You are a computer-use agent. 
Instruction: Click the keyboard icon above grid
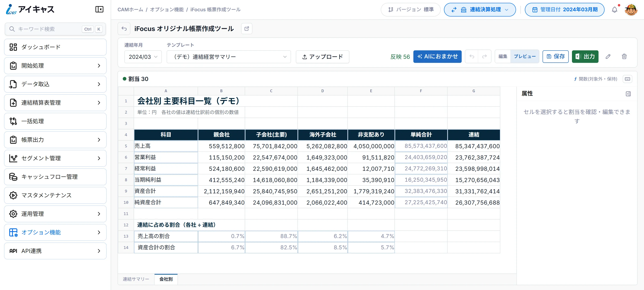pos(627,79)
